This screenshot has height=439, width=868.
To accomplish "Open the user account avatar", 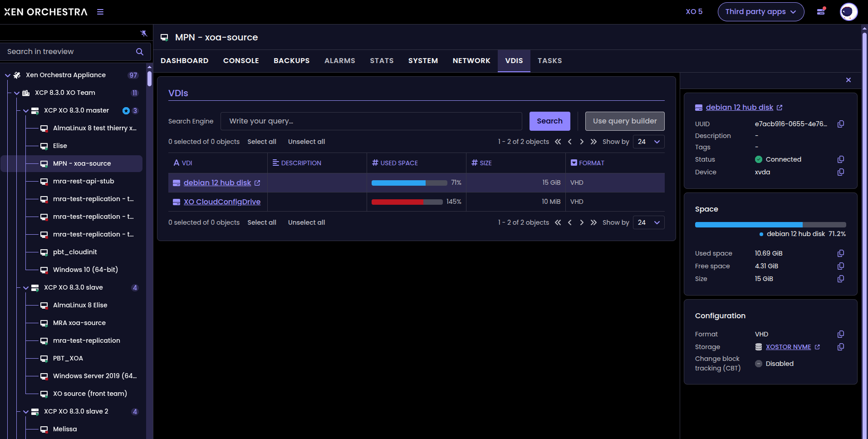I will 848,12.
